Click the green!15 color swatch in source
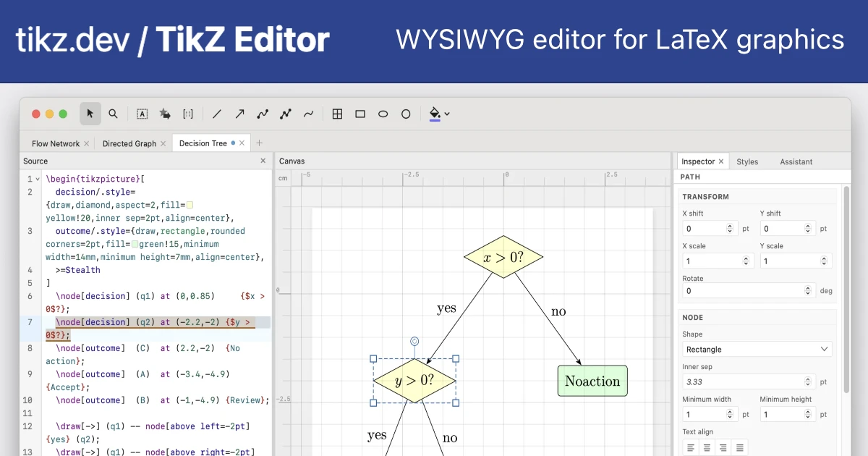 (135, 245)
